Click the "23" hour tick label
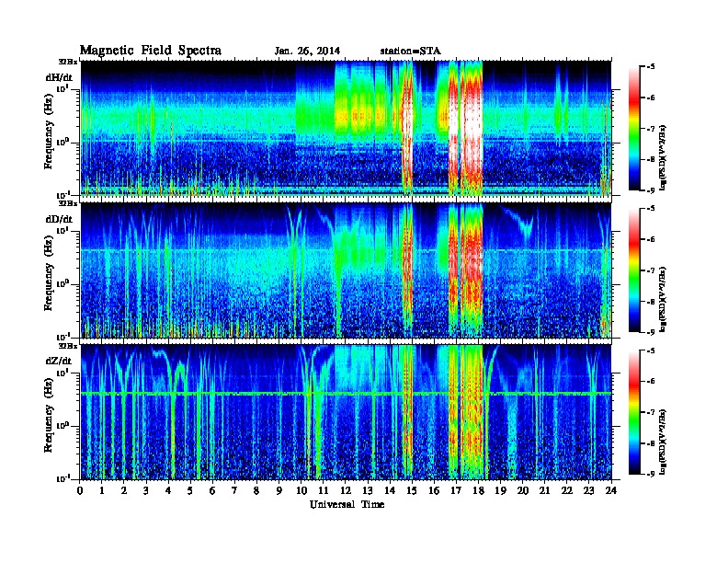The width and height of the screenshot is (728, 563). pos(588,491)
